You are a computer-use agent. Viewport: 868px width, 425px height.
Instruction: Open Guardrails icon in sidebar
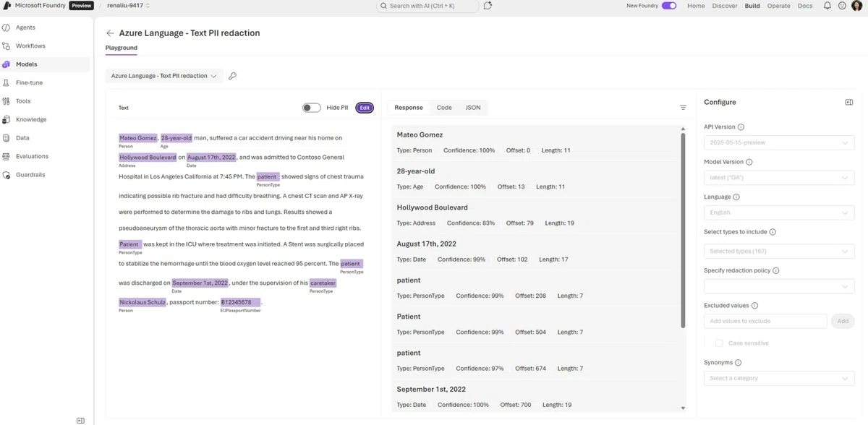tap(7, 175)
